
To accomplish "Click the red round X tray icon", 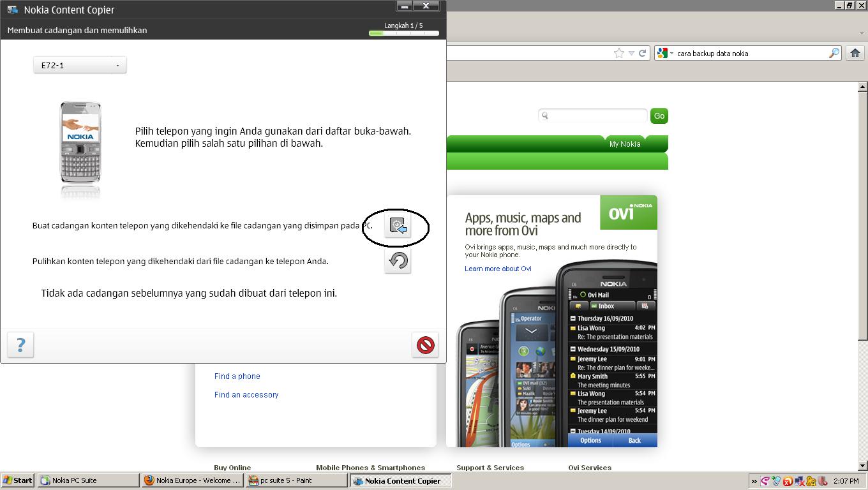I will 788,481.
